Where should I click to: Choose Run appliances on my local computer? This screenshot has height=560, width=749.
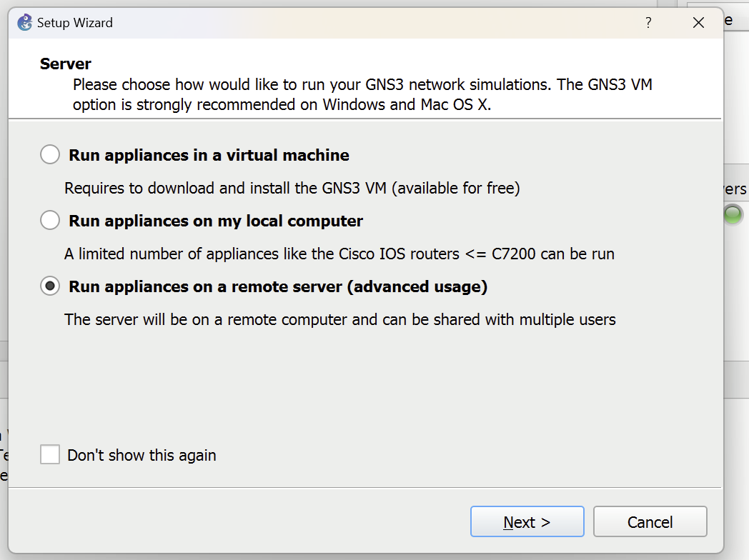click(x=50, y=221)
